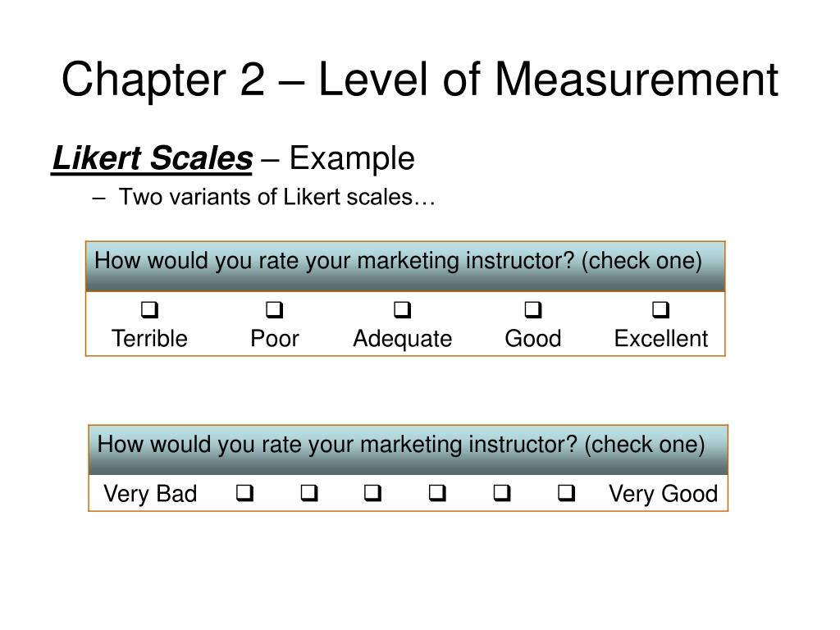Click the Likert Scales underlined heading
Viewport: 840px width, 630px height.
[x=152, y=158]
